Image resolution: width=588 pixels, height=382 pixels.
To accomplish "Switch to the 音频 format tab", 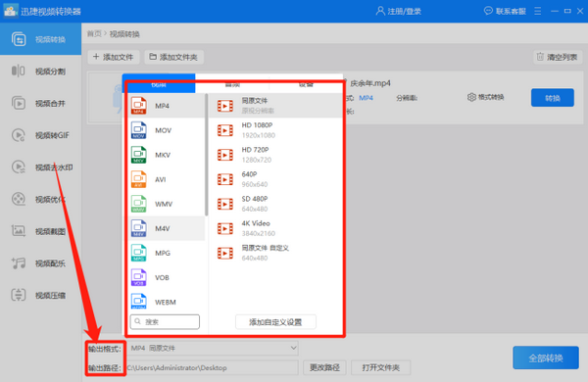I will click(232, 83).
